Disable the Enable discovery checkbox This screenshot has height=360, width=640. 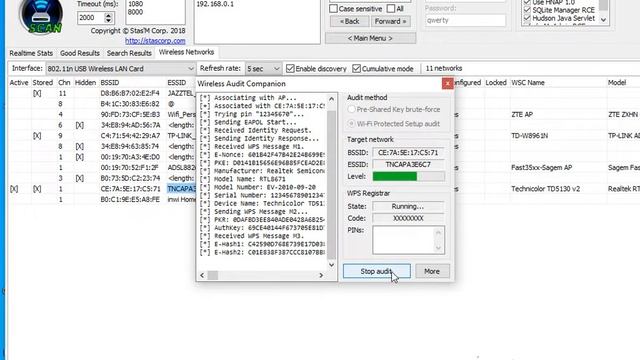(290, 69)
